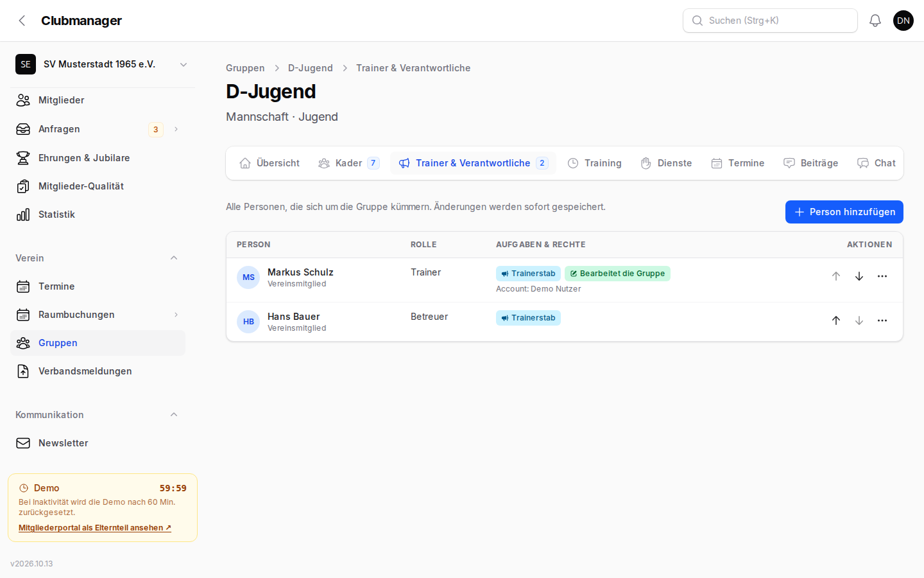Image resolution: width=924 pixels, height=578 pixels.
Task: Open the Dienste tab
Action: (x=667, y=163)
